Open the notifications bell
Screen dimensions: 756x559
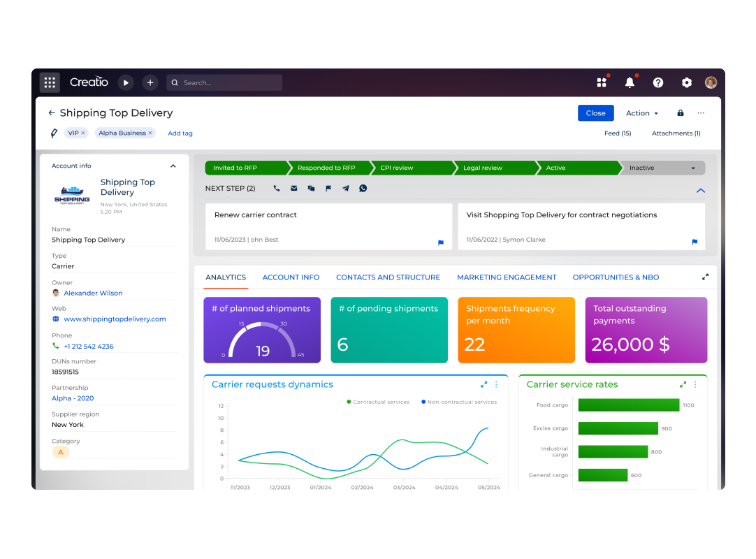[x=630, y=82]
